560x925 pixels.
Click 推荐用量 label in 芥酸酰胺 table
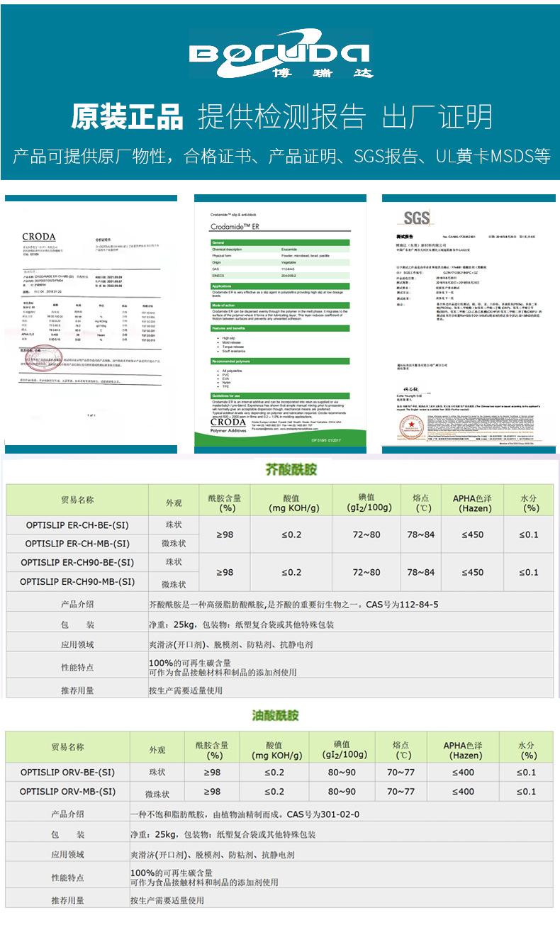point(77,690)
